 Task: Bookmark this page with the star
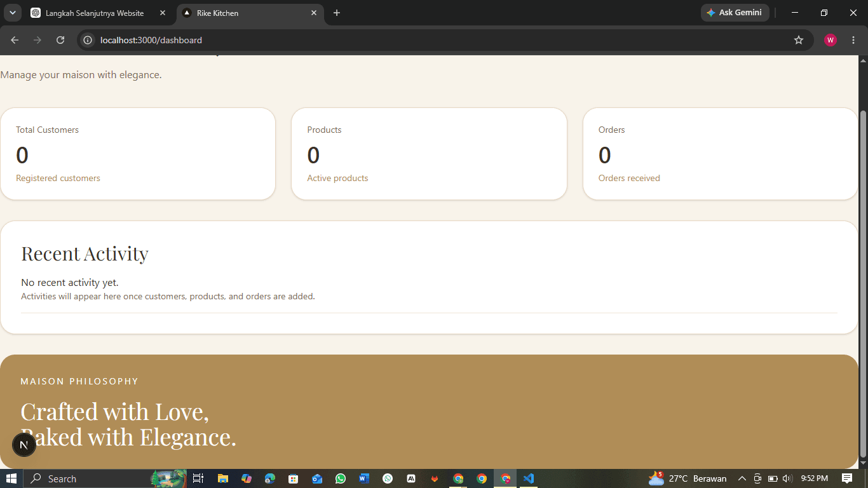pyautogui.click(x=799, y=40)
